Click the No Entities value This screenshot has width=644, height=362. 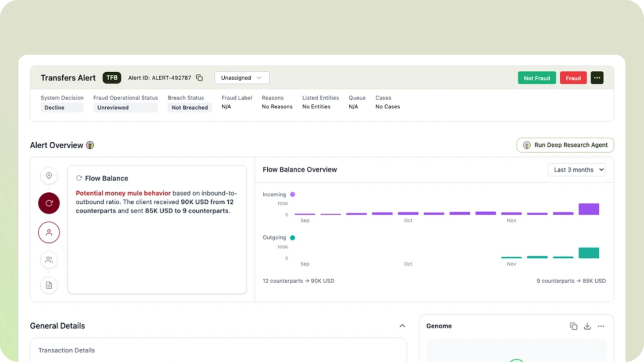(316, 107)
